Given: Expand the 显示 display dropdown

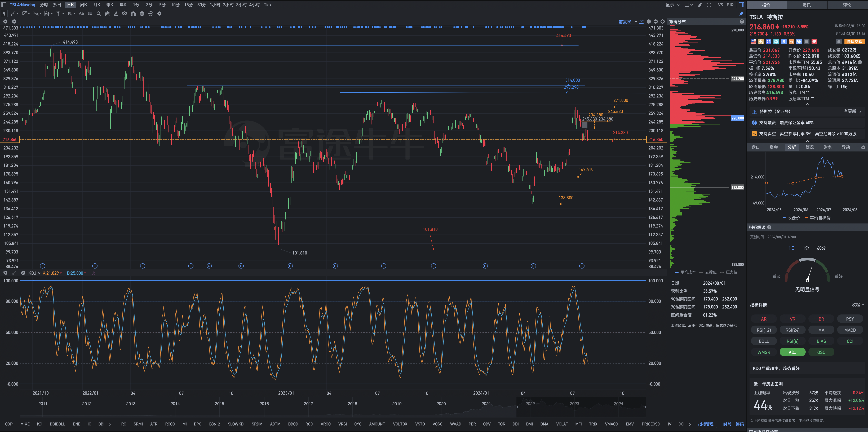Looking at the screenshot, I should click(673, 5).
